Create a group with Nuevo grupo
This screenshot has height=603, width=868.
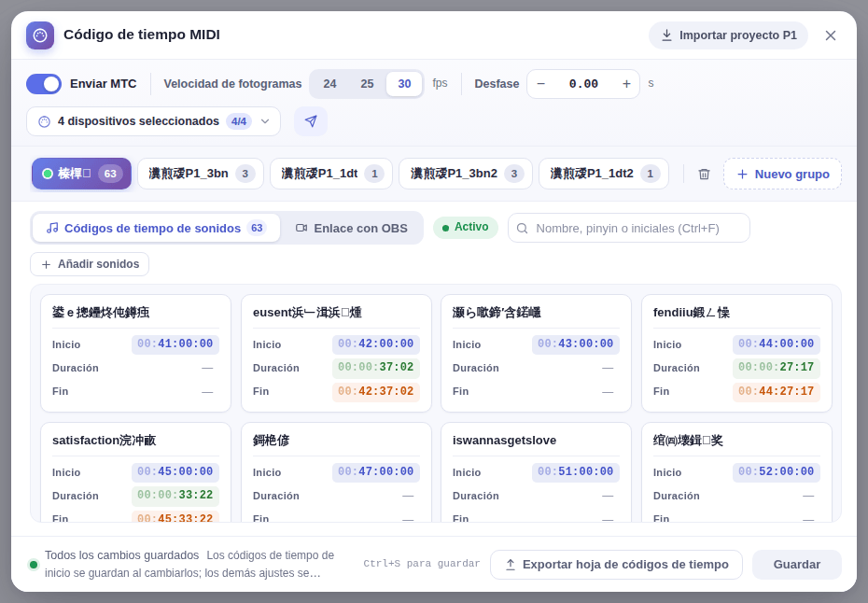[782, 174]
